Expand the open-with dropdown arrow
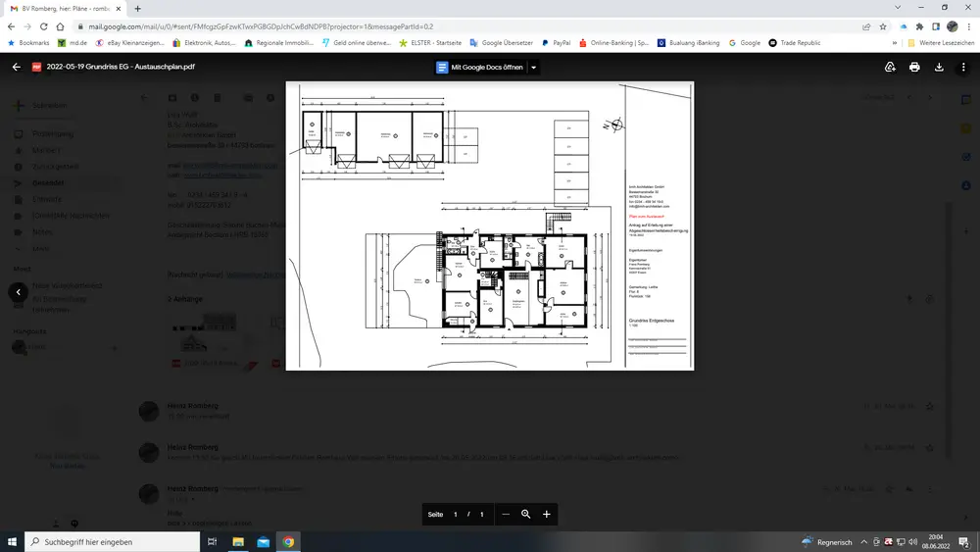The width and height of the screenshot is (980, 552). pos(533,68)
